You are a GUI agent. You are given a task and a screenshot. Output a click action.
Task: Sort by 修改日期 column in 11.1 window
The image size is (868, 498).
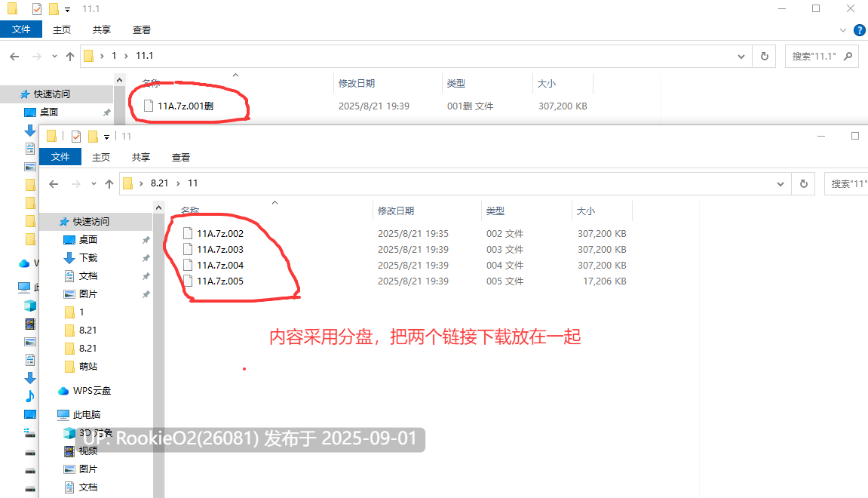pos(357,83)
